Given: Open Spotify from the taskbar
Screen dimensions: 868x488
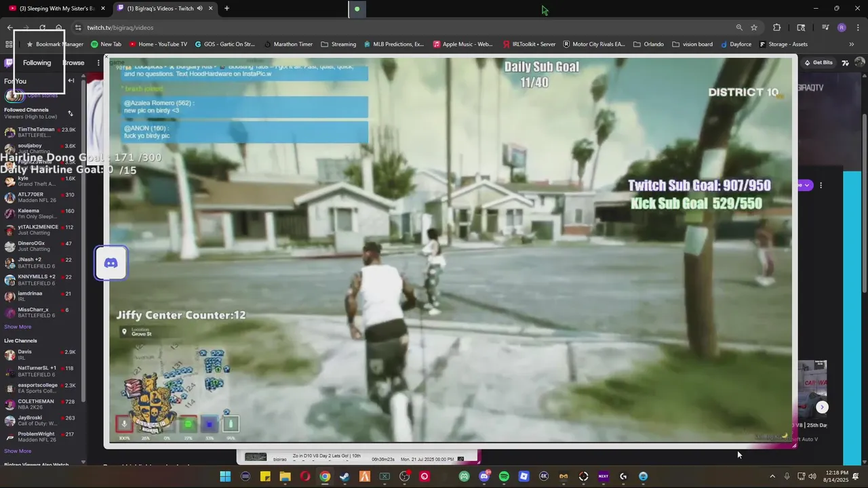Looking at the screenshot, I should [504, 476].
